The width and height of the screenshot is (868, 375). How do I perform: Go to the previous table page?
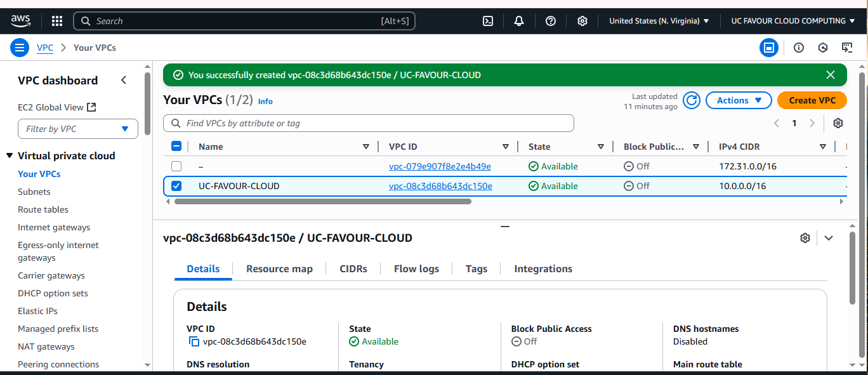pos(777,123)
